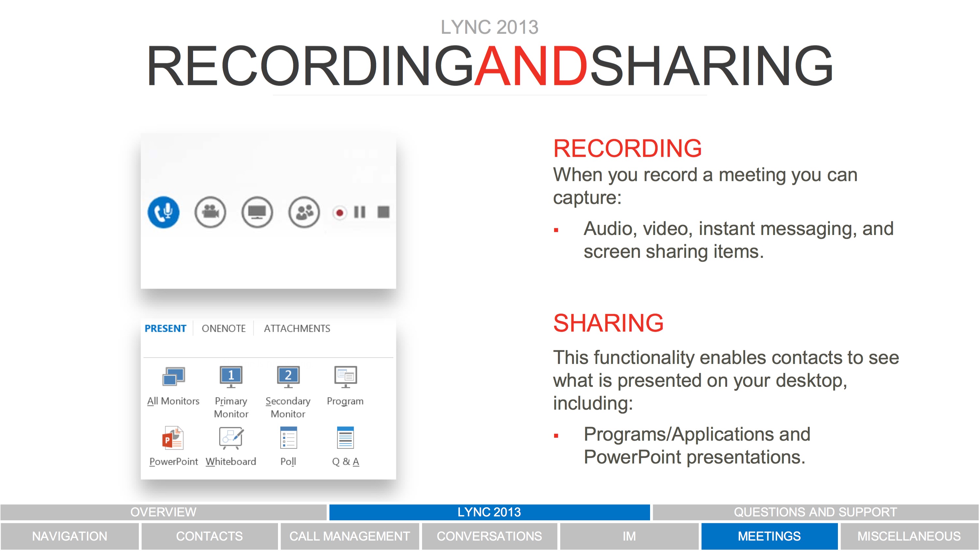Screen dimensions: 980x551
Task: Switch to the ONENOTE tab
Action: click(x=224, y=329)
